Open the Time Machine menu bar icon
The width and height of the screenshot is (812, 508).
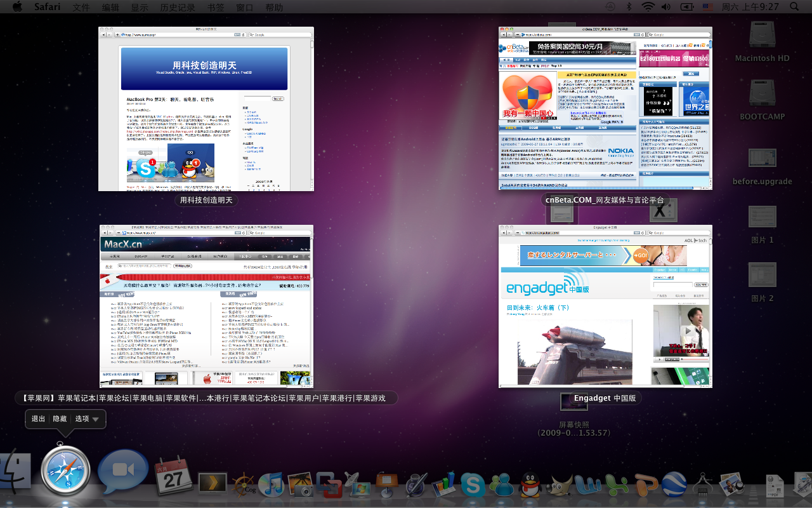pos(610,7)
